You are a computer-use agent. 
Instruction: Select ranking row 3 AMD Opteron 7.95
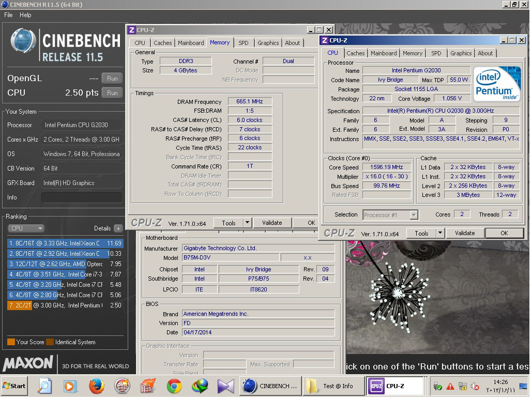65,264
